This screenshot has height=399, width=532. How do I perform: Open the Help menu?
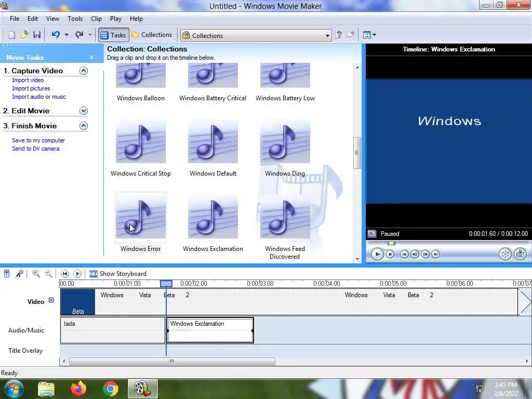pos(137,19)
